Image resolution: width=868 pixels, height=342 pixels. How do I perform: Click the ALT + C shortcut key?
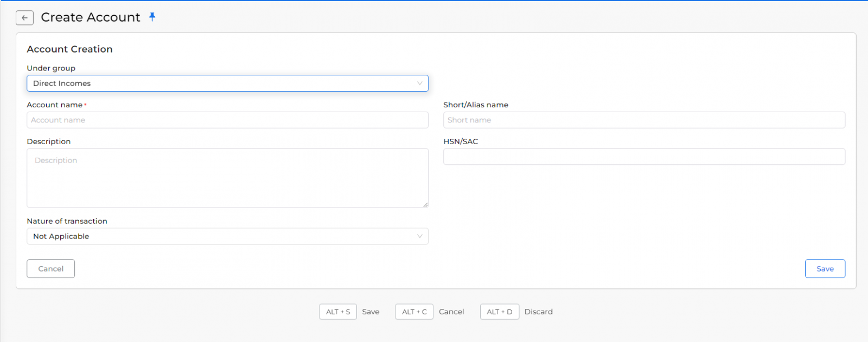pyautogui.click(x=414, y=312)
